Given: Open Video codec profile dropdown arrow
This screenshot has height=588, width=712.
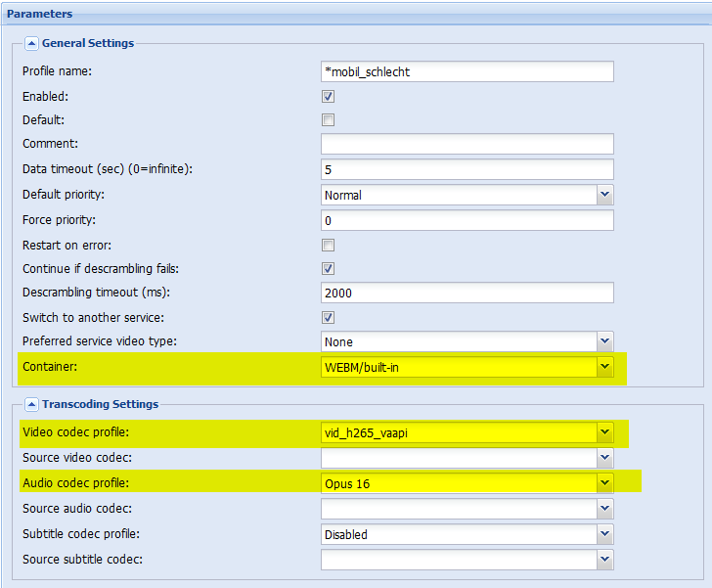Looking at the screenshot, I should click(x=604, y=432).
